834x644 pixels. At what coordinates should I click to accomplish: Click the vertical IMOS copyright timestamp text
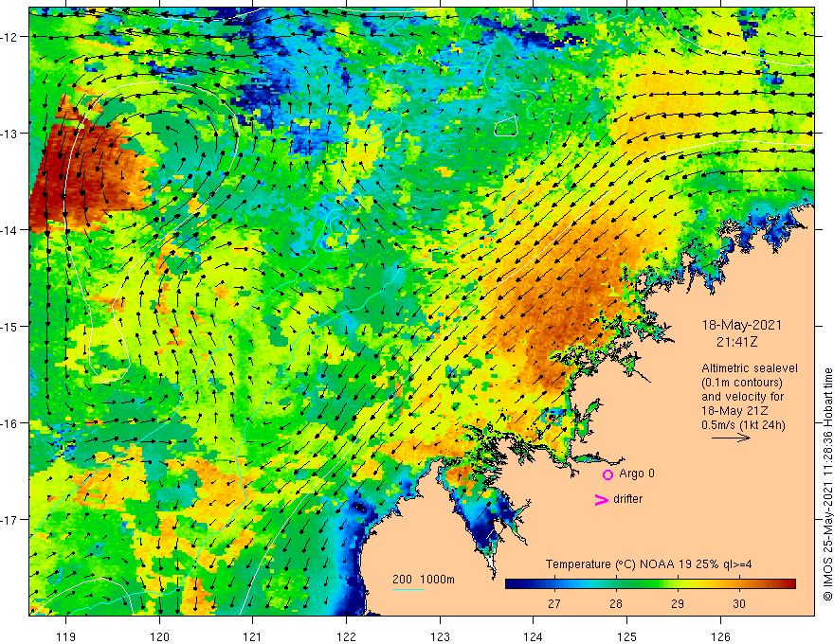[827, 485]
